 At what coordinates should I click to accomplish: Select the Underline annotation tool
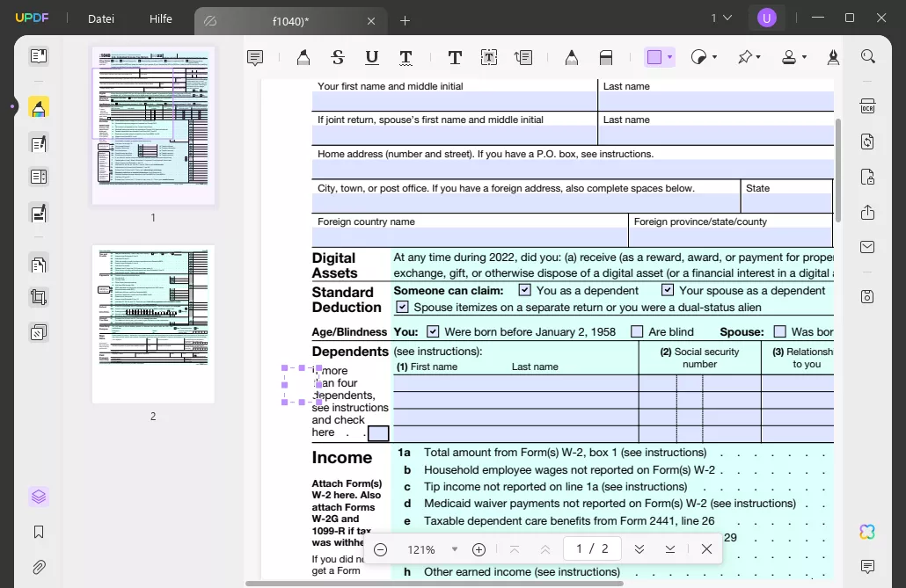pyautogui.click(x=371, y=56)
